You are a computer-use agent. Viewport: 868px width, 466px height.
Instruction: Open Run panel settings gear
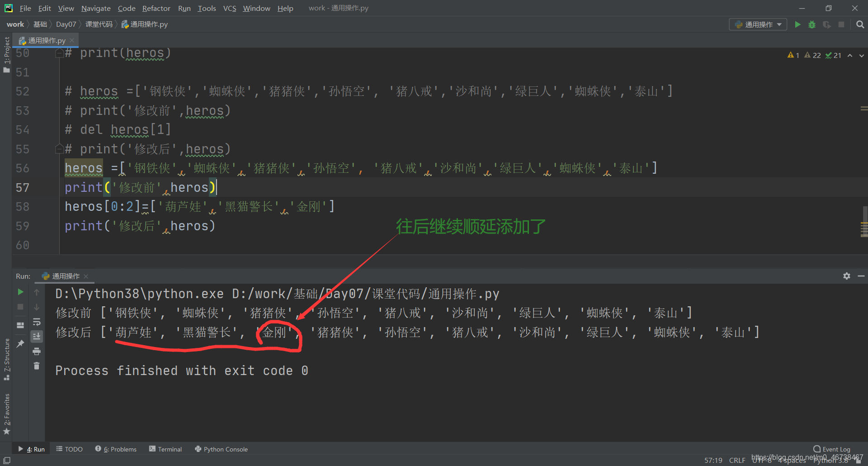(x=847, y=276)
